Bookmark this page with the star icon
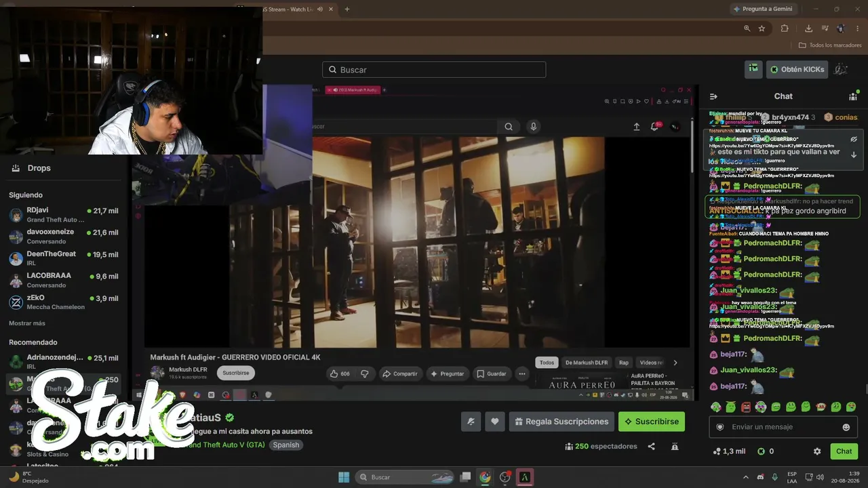 [x=762, y=28]
